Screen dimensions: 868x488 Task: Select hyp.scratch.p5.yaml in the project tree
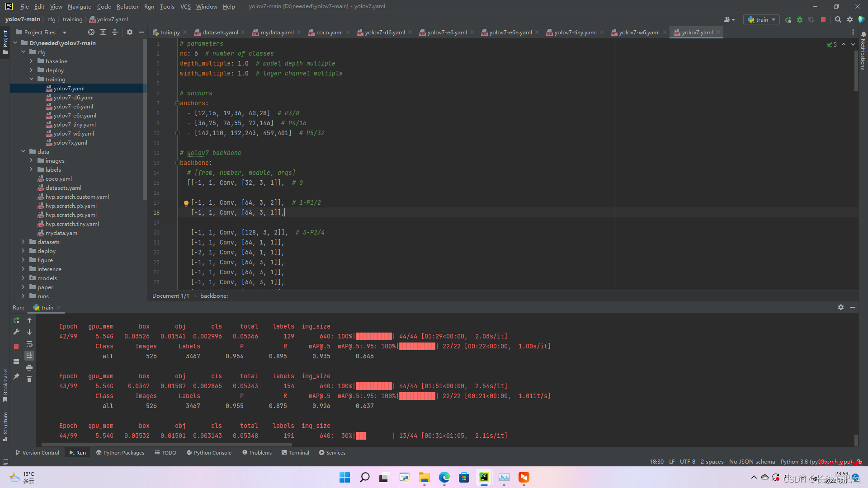[x=71, y=206]
